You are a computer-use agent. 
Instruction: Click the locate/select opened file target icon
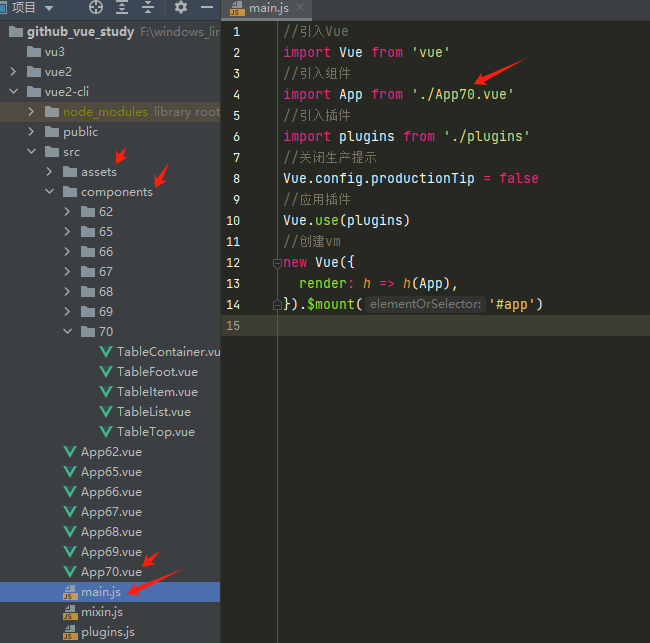click(96, 7)
